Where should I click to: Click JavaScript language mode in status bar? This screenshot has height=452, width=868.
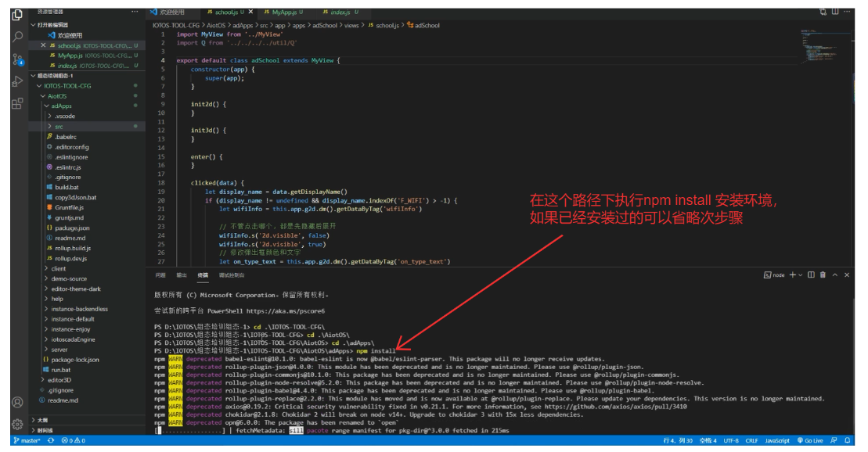pos(776,441)
